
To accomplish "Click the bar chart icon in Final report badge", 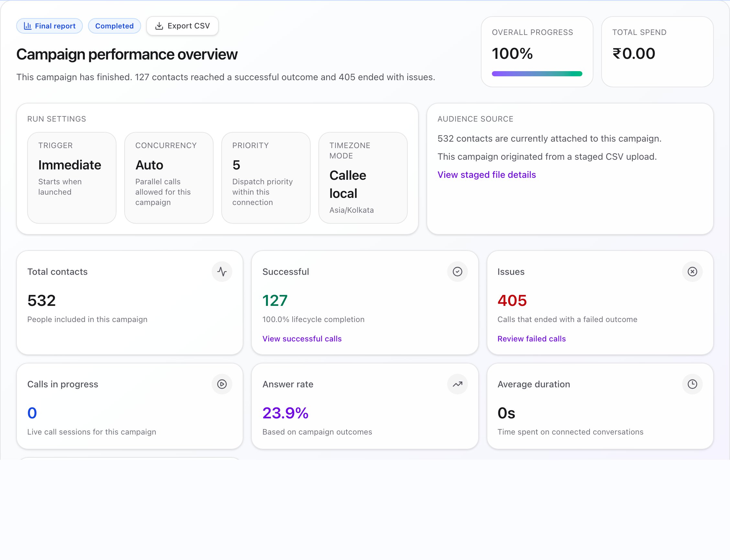I will pos(28,26).
